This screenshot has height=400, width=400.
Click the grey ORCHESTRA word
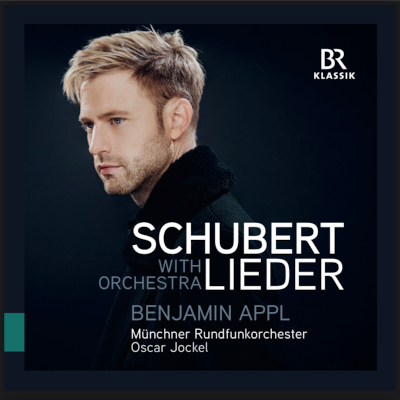tap(150, 283)
